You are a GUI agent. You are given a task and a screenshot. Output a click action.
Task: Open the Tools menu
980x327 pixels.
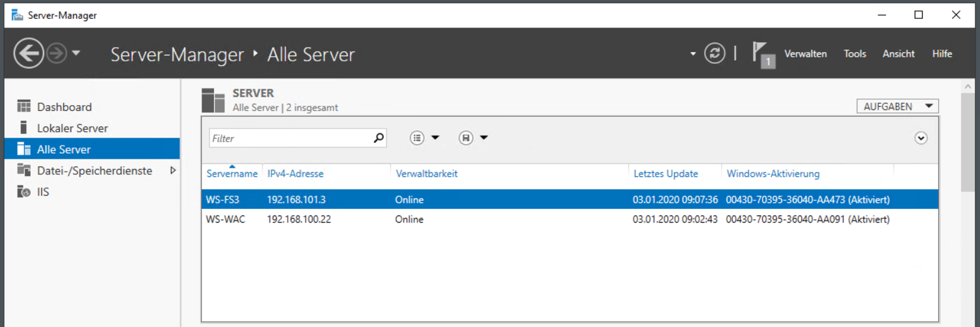pos(855,54)
